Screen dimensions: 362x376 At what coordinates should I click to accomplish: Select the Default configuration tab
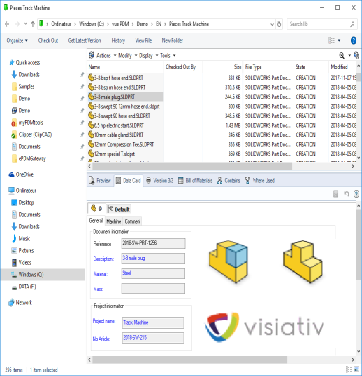click(119, 209)
